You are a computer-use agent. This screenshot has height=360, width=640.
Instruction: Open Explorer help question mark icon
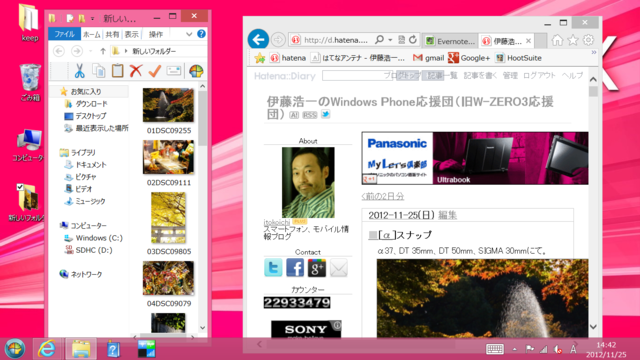tap(201, 34)
